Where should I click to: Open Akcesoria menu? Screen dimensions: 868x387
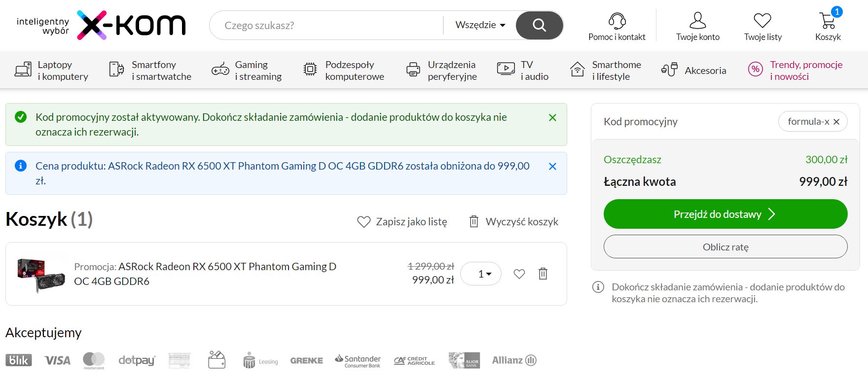693,70
